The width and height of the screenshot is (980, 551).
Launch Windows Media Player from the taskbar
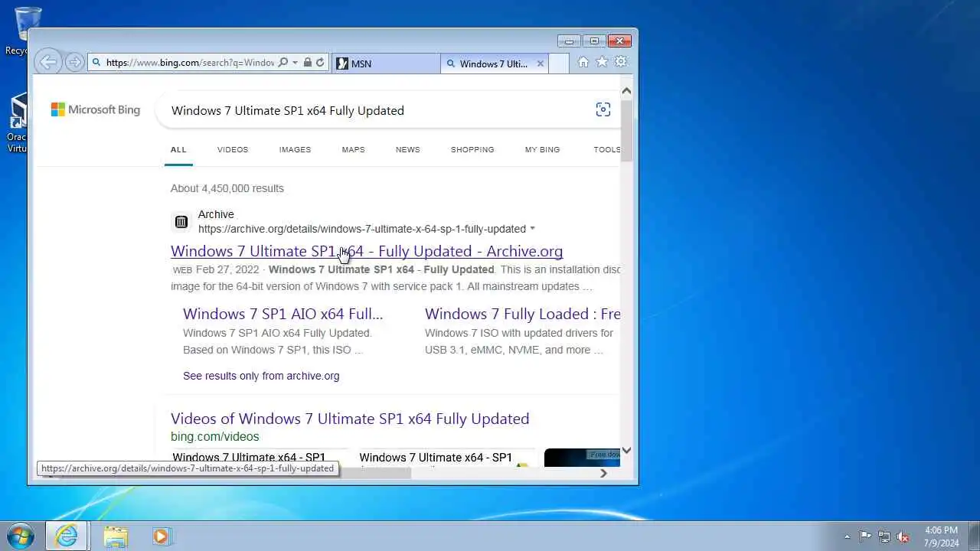(x=161, y=536)
